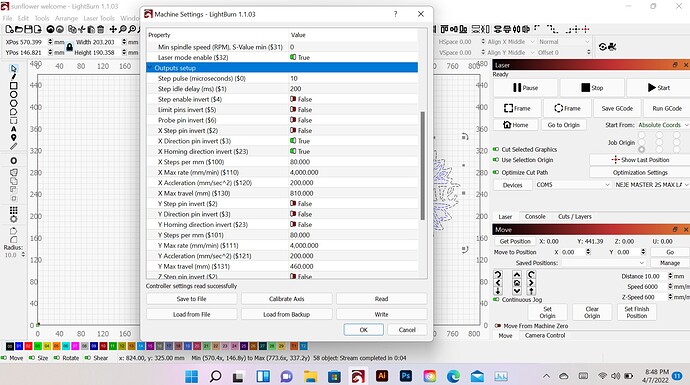Click the Start laser button

[659, 88]
